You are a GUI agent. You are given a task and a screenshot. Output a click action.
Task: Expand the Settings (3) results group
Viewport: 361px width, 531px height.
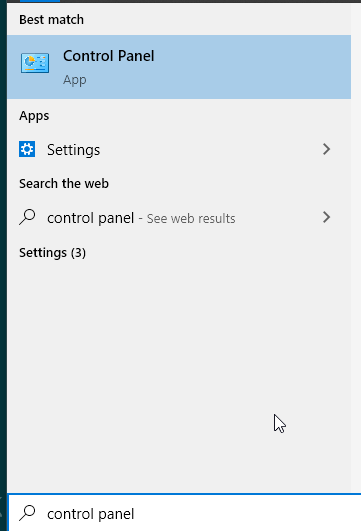tap(52, 253)
